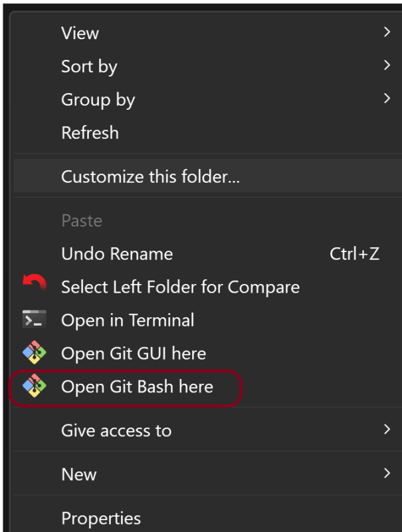Click the Group by label
Image resolution: width=402 pixels, height=532 pixels.
point(98,99)
